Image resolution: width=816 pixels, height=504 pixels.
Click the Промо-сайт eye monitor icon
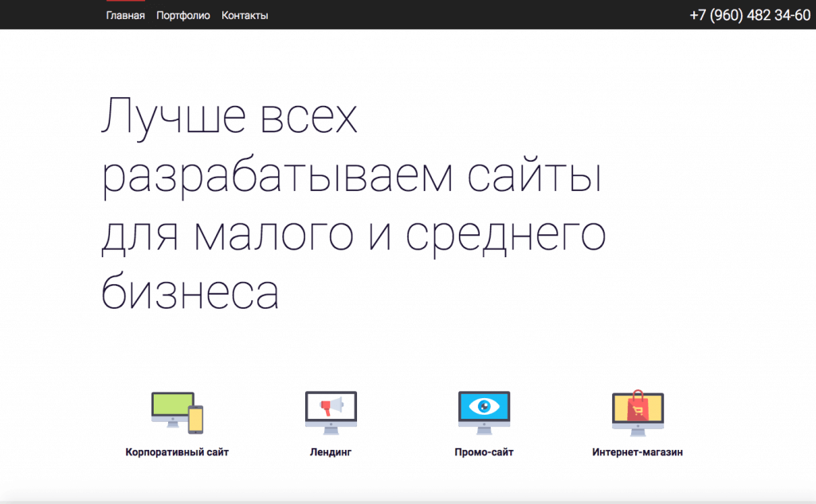pos(484,412)
